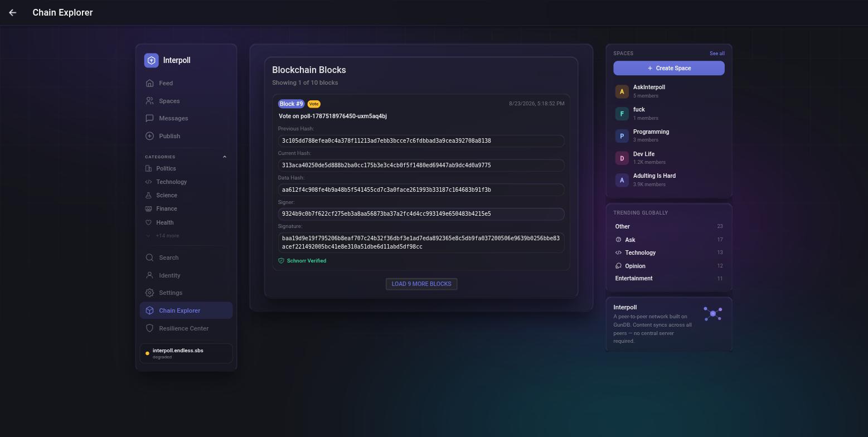Image resolution: width=868 pixels, height=437 pixels.
Task: Open the Messages chat icon
Action: point(149,118)
